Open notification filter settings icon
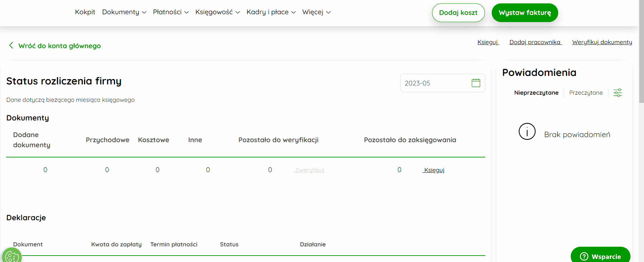 pos(618,93)
